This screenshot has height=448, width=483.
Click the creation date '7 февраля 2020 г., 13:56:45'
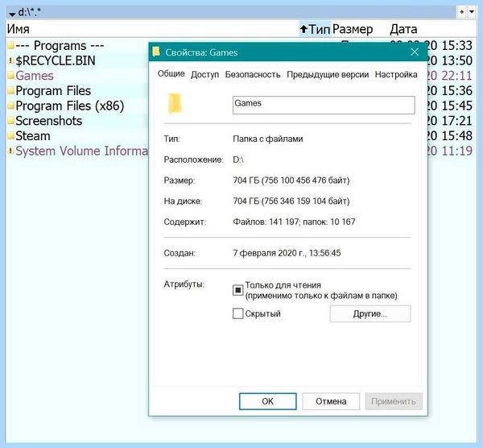[287, 253]
